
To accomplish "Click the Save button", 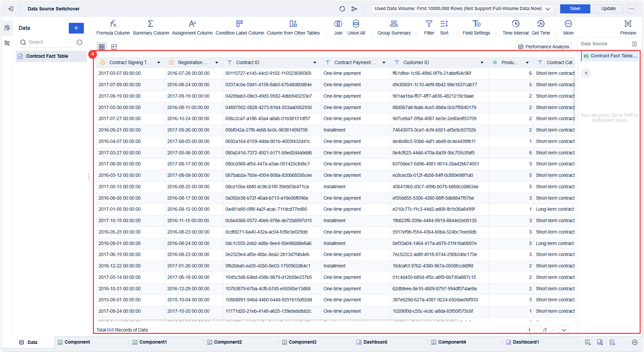I will click(575, 9).
